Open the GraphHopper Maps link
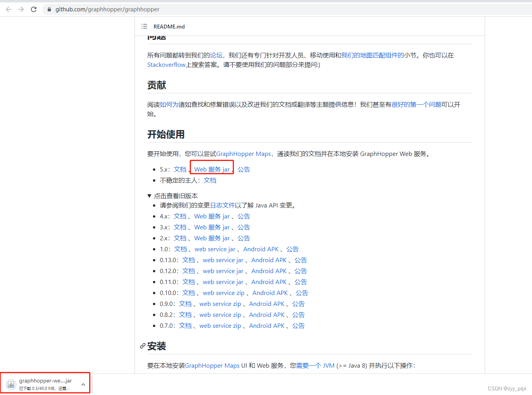Image resolution: width=532 pixels, height=395 pixels. tap(243, 154)
